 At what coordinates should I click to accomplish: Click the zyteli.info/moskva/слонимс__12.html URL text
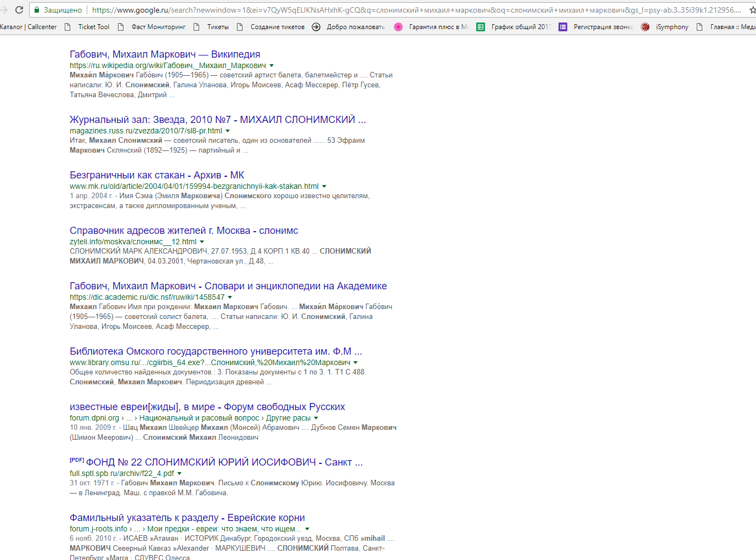click(x=133, y=242)
